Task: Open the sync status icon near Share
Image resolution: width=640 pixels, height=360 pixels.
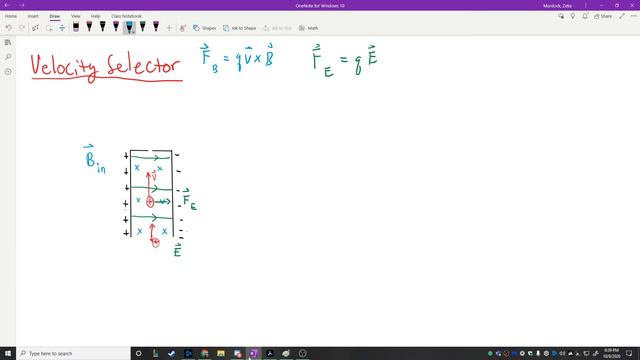Action: [561, 16]
